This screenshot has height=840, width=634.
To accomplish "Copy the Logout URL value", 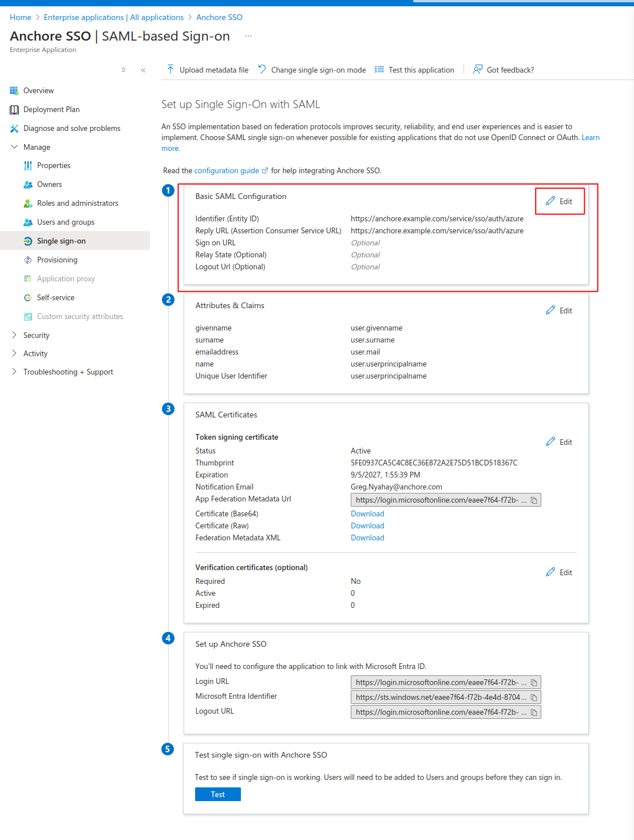I will [534, 711].
